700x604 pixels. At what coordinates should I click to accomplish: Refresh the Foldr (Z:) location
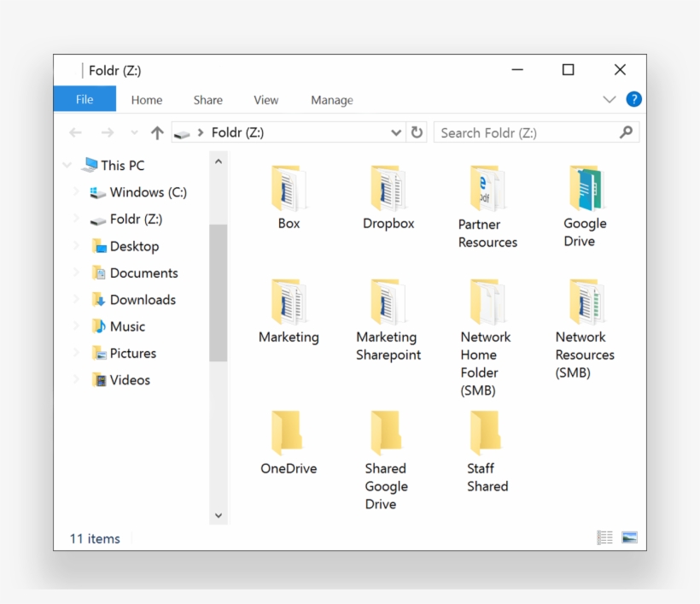(417, 132)
